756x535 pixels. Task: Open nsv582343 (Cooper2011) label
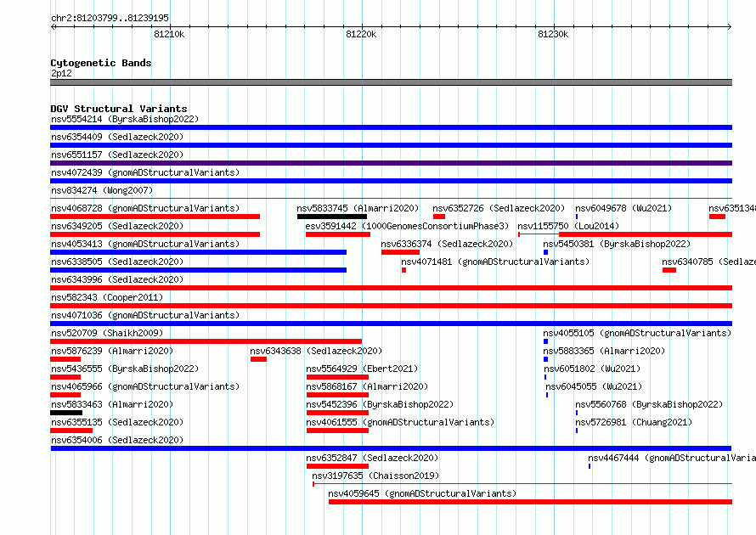(x=107, y=297)
